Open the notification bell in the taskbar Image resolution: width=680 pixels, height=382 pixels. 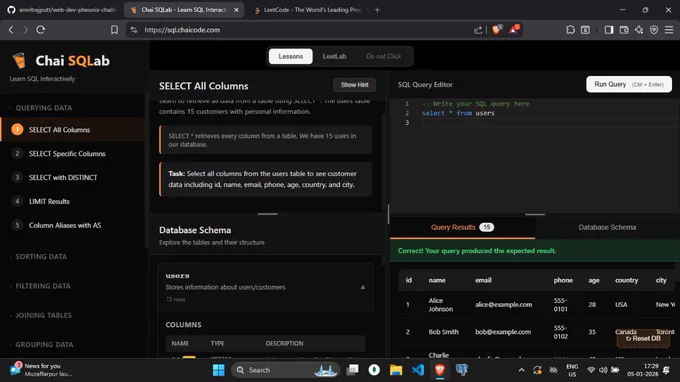[x=667, y=370]
